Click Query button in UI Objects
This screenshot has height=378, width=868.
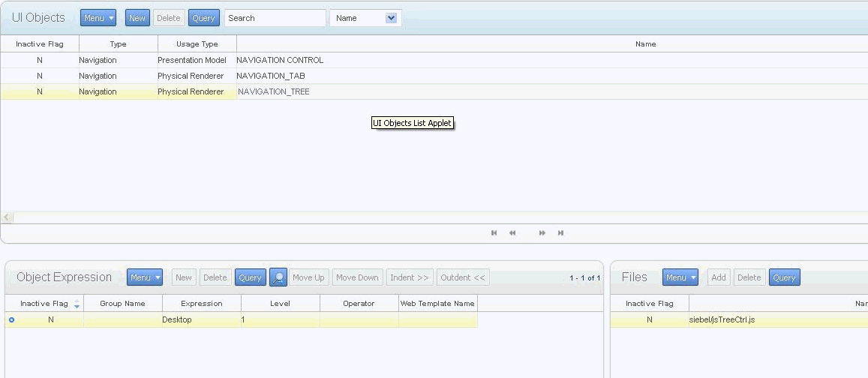coord(204,18)
